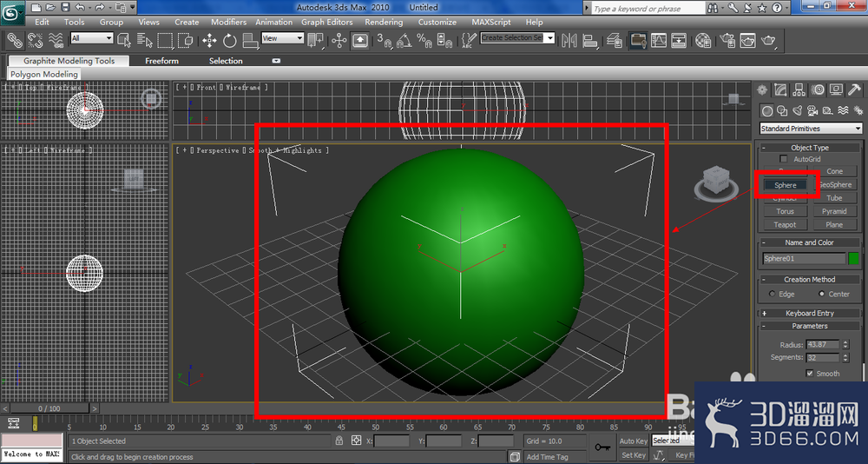Activate the Select and Rotate tool
This screenshot has width=868, height=464.
pyautogui.click(x=230, y=40)
